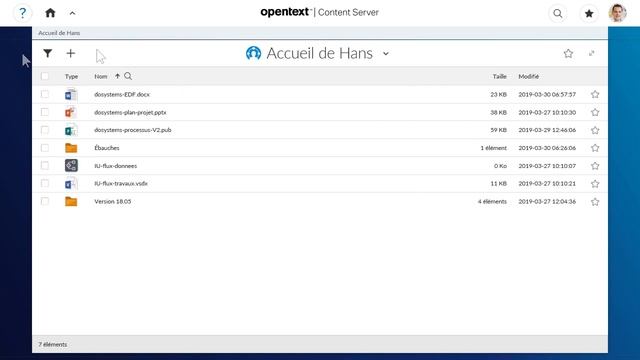Favorite the Ébauches folder with its star
The image size is (640, 360).
(x=595, y=148)
